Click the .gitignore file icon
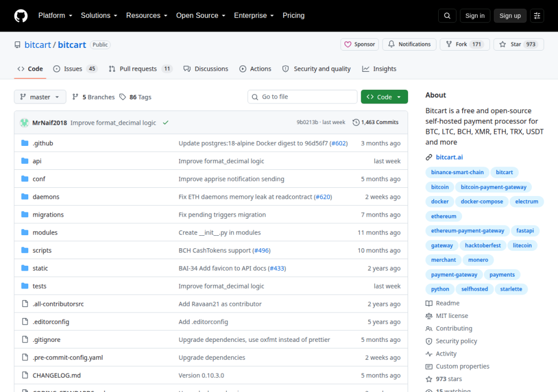 point(25,339)
